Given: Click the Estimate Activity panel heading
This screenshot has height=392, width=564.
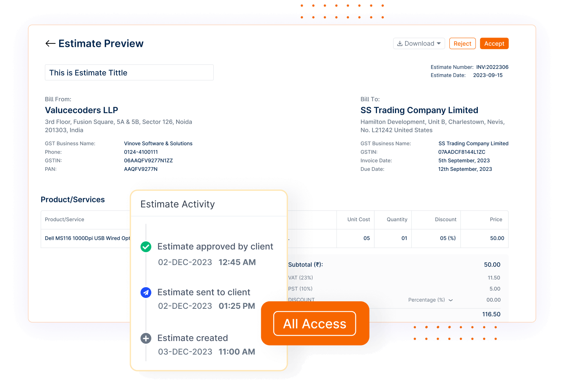Looking at the screenshot, I should tap(178, 204).
